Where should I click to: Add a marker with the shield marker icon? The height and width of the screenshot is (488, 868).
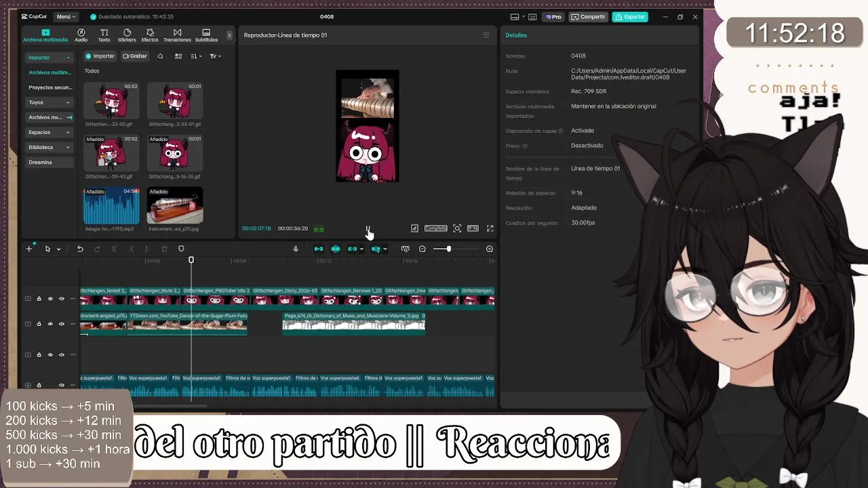[181, 249]
